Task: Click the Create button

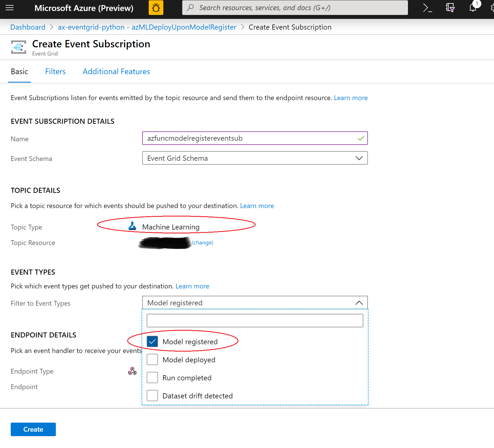Action: [33, 429]
